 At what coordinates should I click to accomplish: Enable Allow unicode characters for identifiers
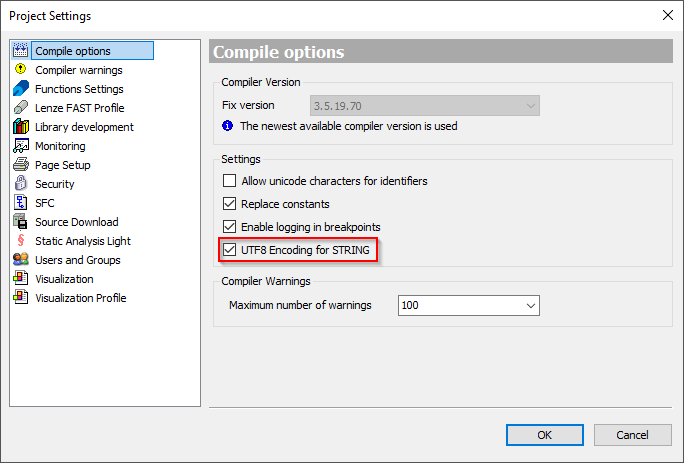(x=229, y=181)
